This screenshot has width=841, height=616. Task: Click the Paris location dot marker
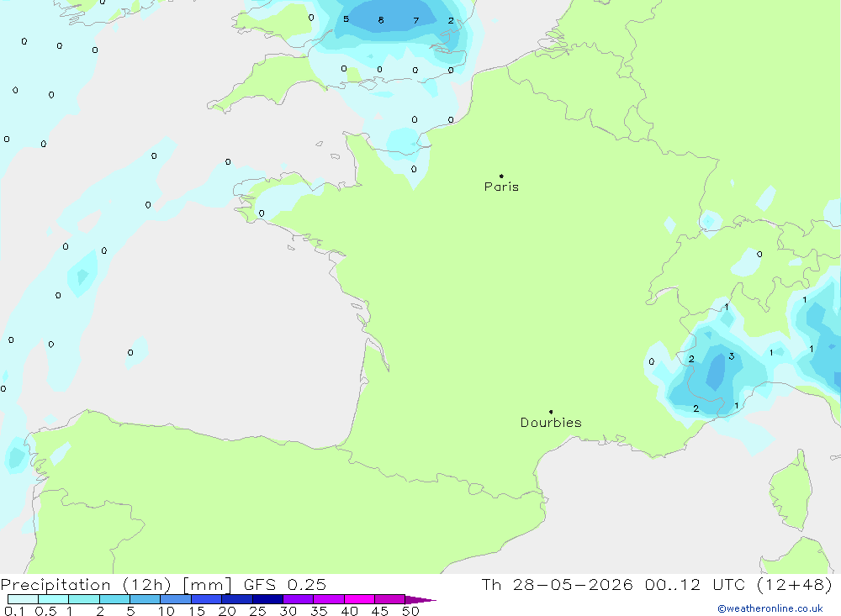(501, 176)
